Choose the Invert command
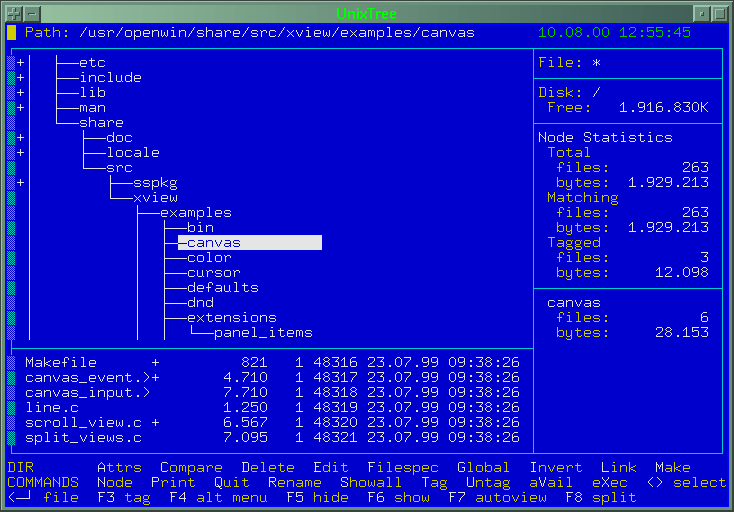 coord(556,467)
